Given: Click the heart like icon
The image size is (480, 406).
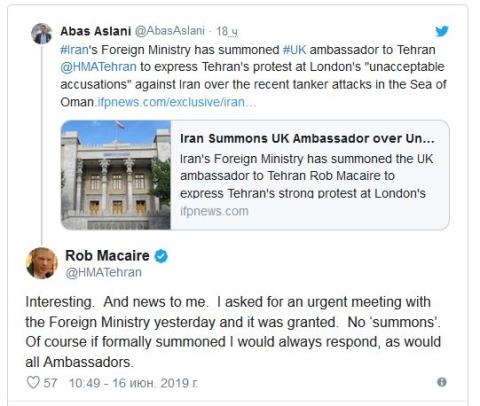Looking at the screenshot, I should pos(33,382).
